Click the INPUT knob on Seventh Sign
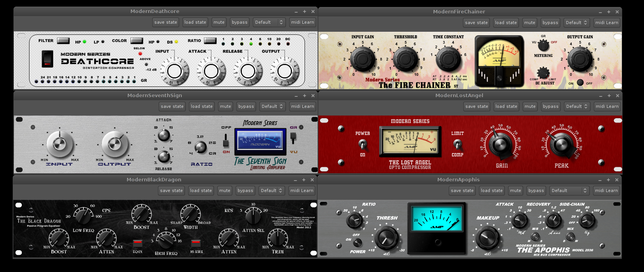The height and width of the screenshot is (272, 644). point(59,144)
